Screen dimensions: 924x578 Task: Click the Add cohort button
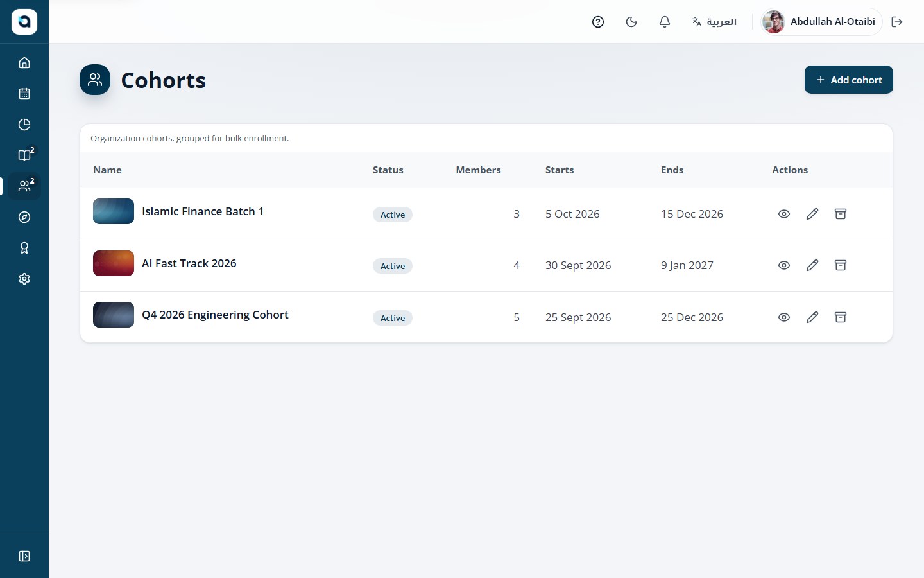click(x=849, y=80)
